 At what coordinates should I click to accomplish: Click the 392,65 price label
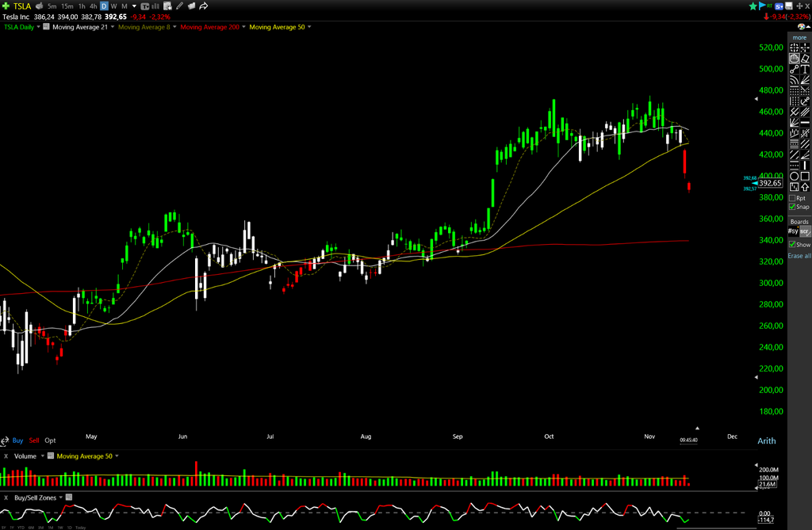coord(770,183)
